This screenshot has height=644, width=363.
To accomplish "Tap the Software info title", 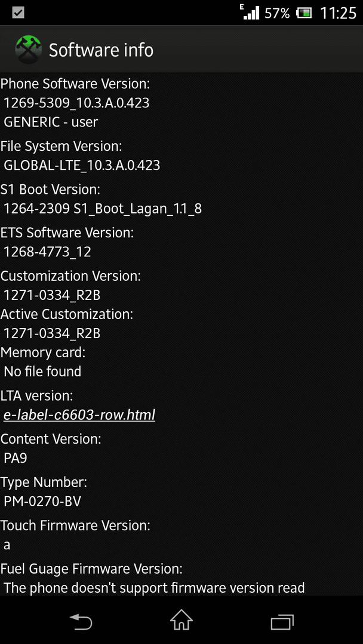I will pyautogui.click(x=101, y=51).
